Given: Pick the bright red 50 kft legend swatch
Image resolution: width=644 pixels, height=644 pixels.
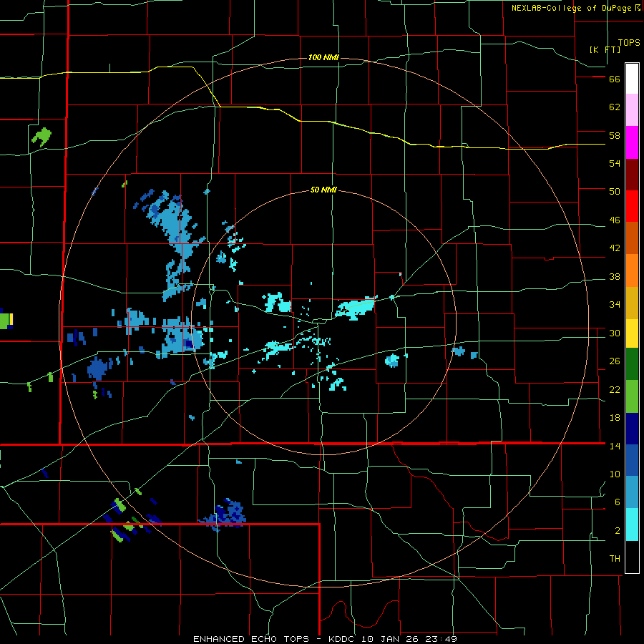Looking at the screenshot, I should pyautogui.click(x=632, y=206).
